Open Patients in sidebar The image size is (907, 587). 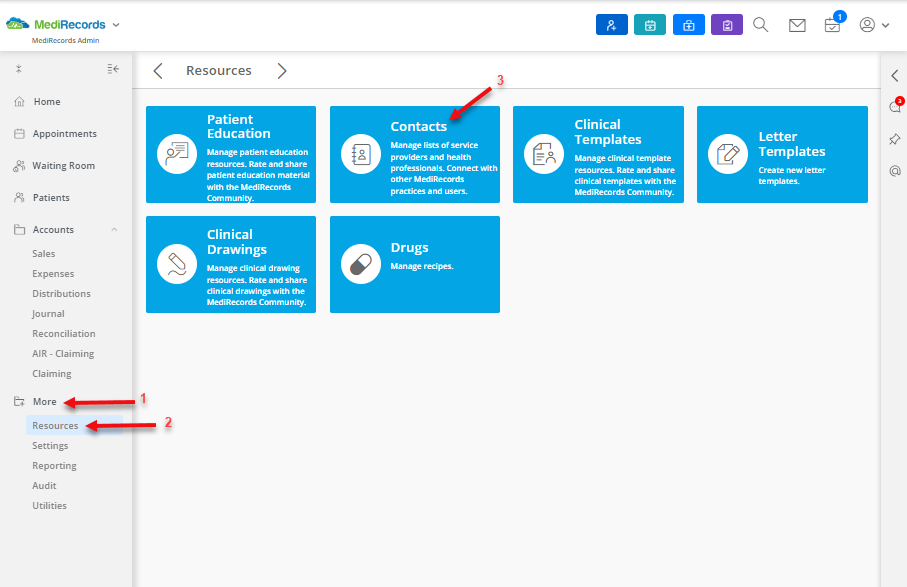point(51,198)
